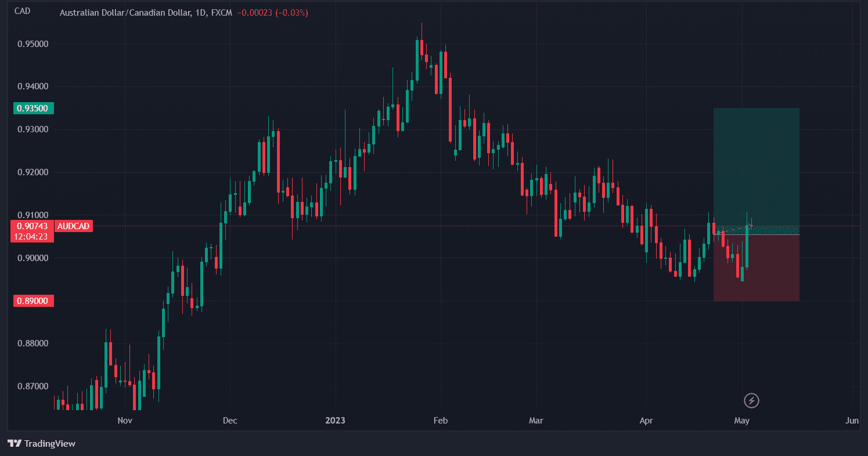The width and height of the screenshot is (868, 456).
Task: Click the Dec label on time axis
Action: pos(230,421)
